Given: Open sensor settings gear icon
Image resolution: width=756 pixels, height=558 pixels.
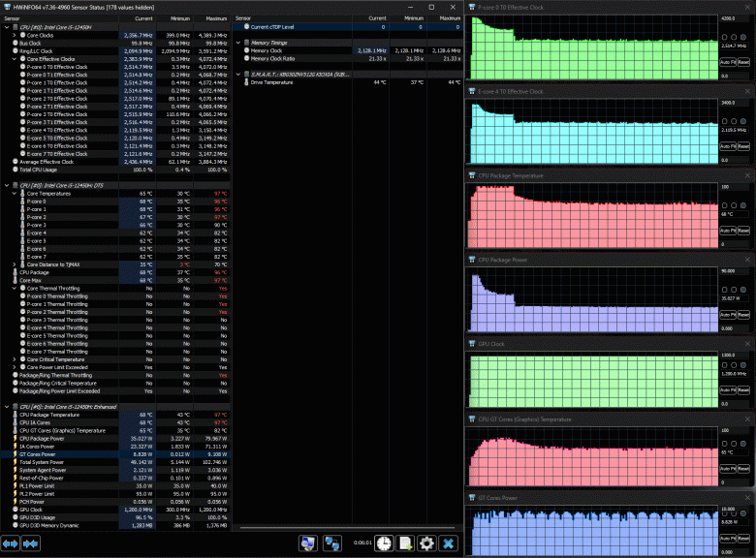Looking at the screenshot, I should [x=426, y=544].
